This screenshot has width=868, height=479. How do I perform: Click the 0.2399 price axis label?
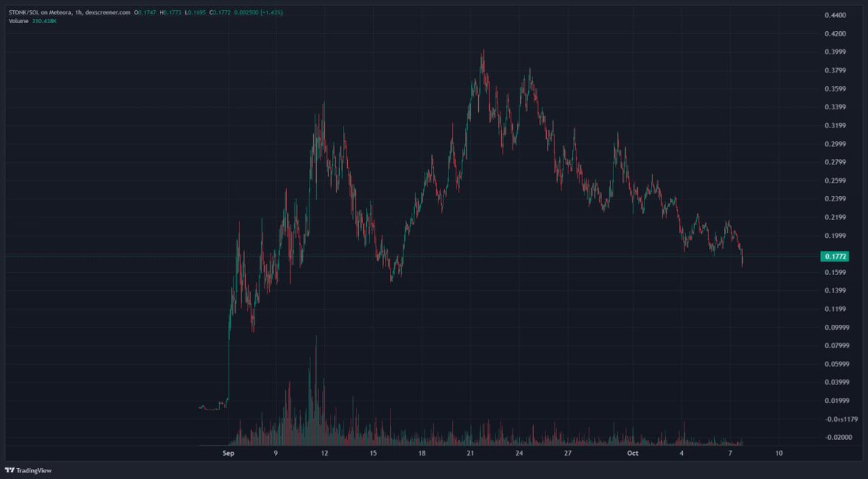(x=835, y=199)
